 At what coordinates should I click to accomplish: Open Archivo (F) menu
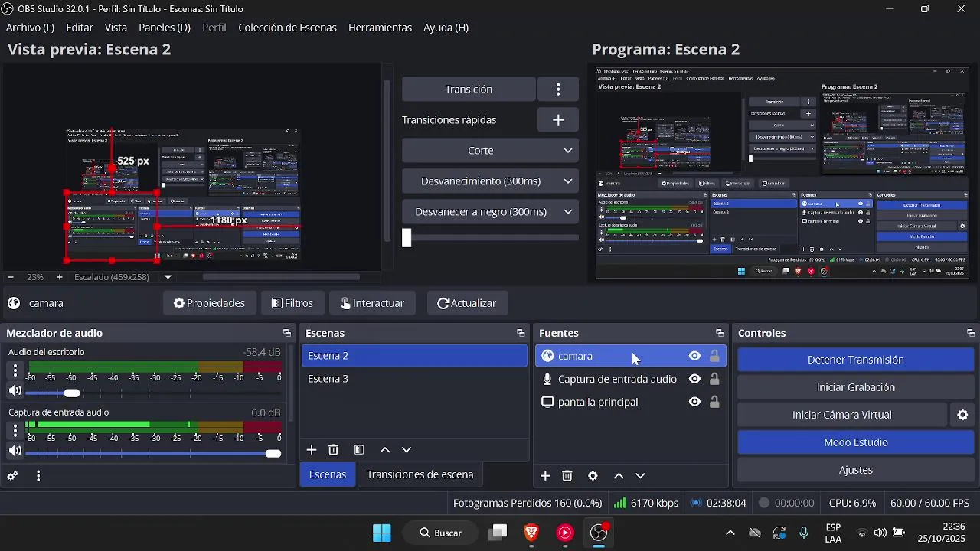pos(31,28)
